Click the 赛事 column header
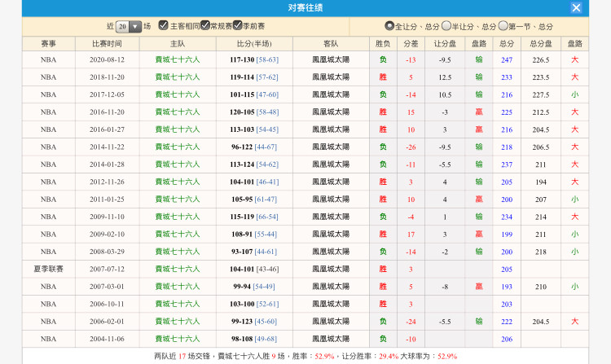This screenshot has width=611, height=364. (49, 44)
